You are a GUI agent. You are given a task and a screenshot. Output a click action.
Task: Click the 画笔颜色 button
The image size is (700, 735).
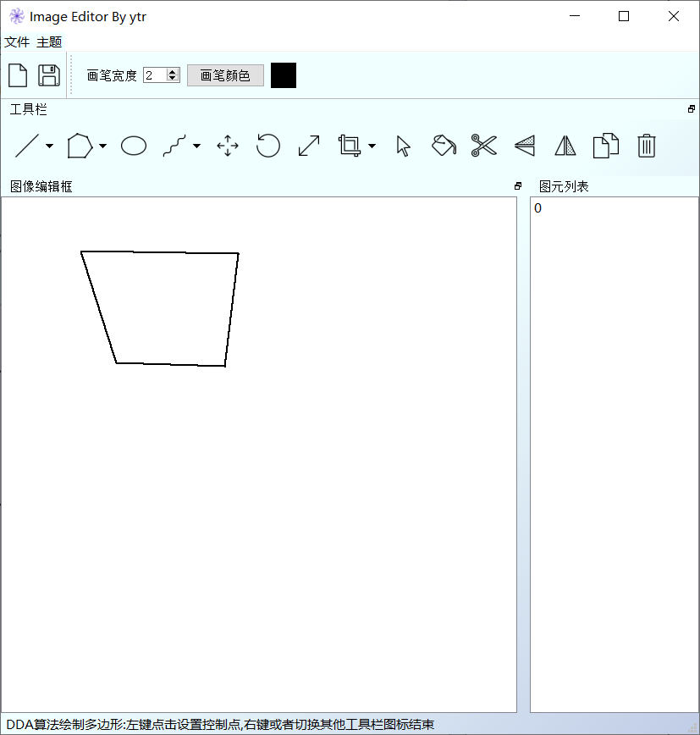tap(225, 75)
